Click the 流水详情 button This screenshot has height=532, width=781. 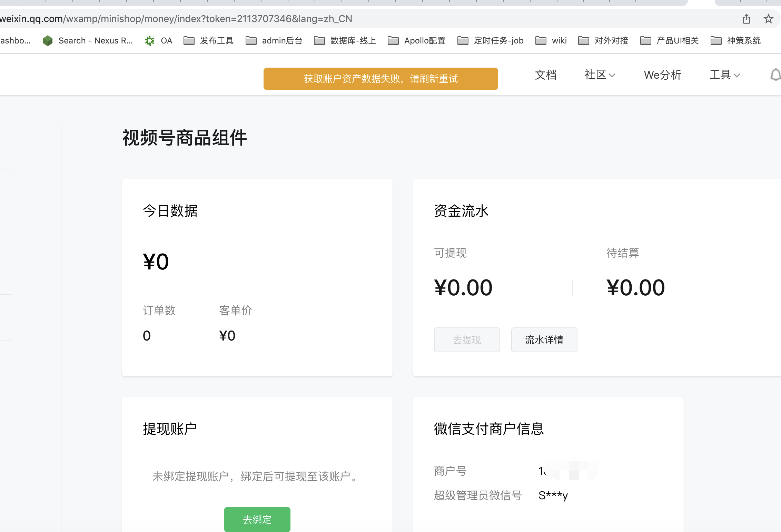coord(544,340)
